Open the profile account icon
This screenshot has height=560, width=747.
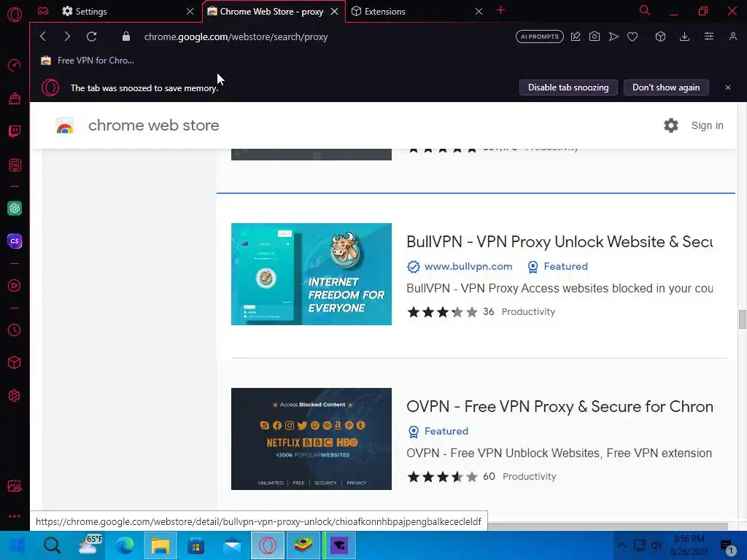(732, 36)
